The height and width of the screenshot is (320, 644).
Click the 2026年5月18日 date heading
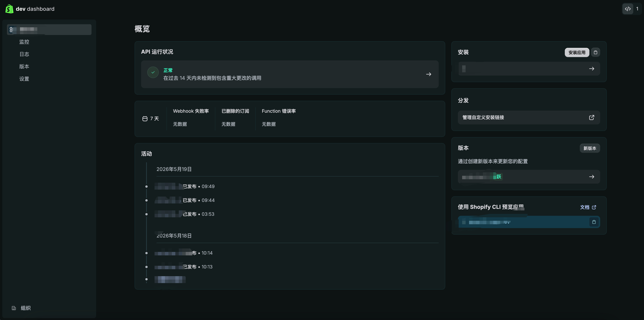click(174, 236)
